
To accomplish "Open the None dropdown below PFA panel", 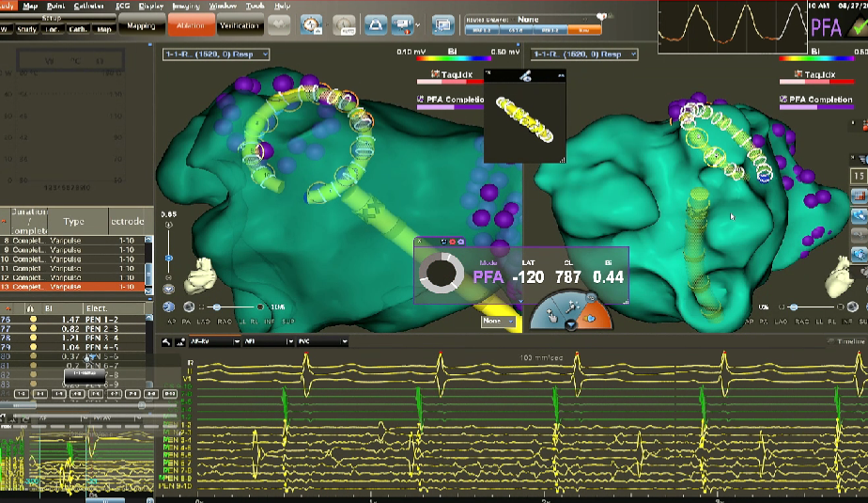I will 498,322.
